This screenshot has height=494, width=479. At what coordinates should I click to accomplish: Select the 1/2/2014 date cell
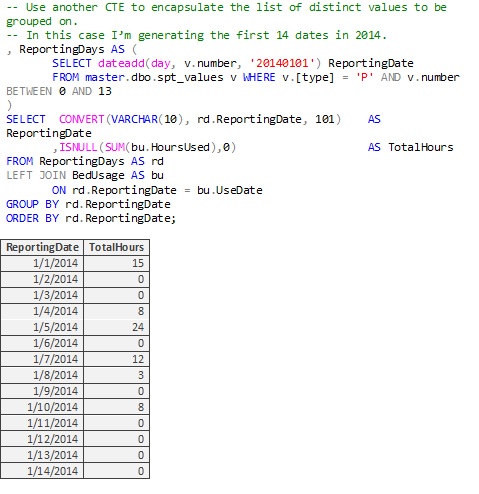click(42, 279)
